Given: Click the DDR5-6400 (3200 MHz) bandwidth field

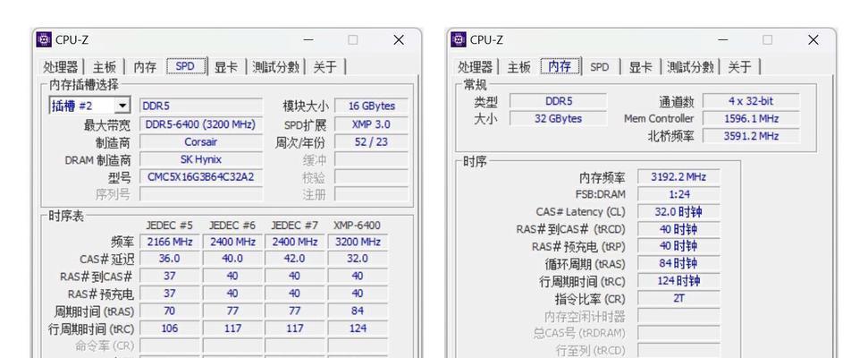Looking at the screenshot, I should pyautogui.click(x=200, y=124).
